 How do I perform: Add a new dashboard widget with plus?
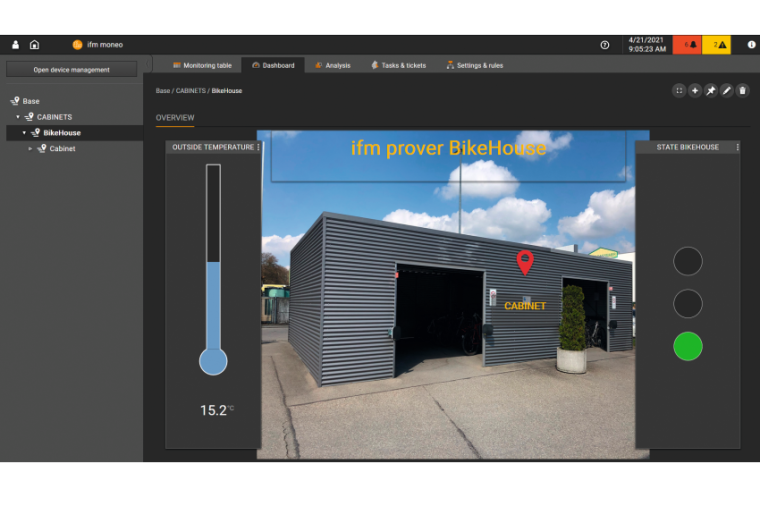tap(695, 90)
